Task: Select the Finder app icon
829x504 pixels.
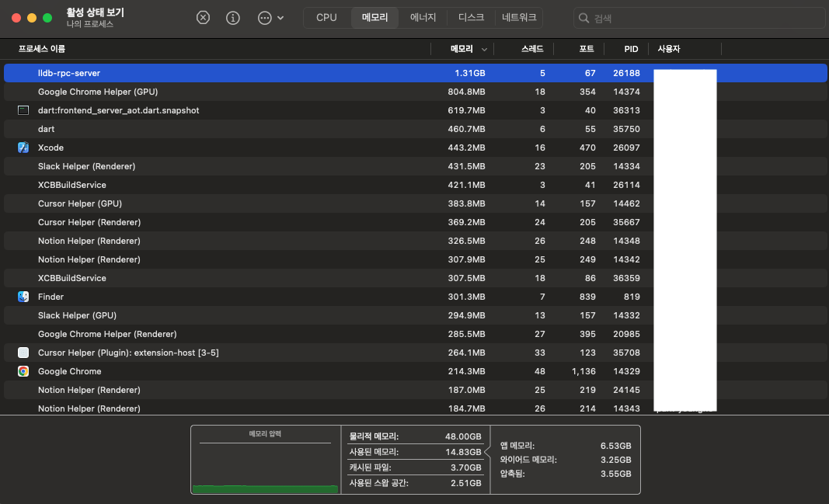Action: pos(23,297)
